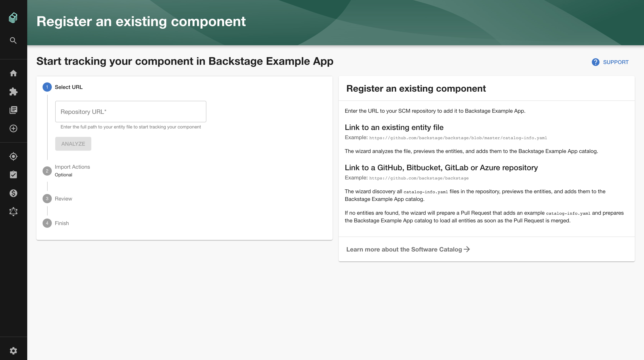Focus the Repository URL input field

pyautogui.click(x=130, y=112)
